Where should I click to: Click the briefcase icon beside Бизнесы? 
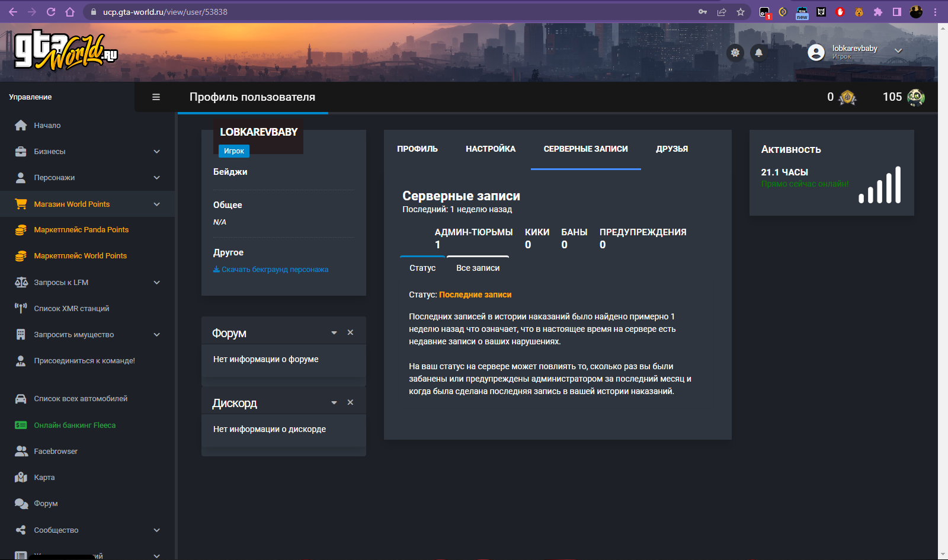21,152
